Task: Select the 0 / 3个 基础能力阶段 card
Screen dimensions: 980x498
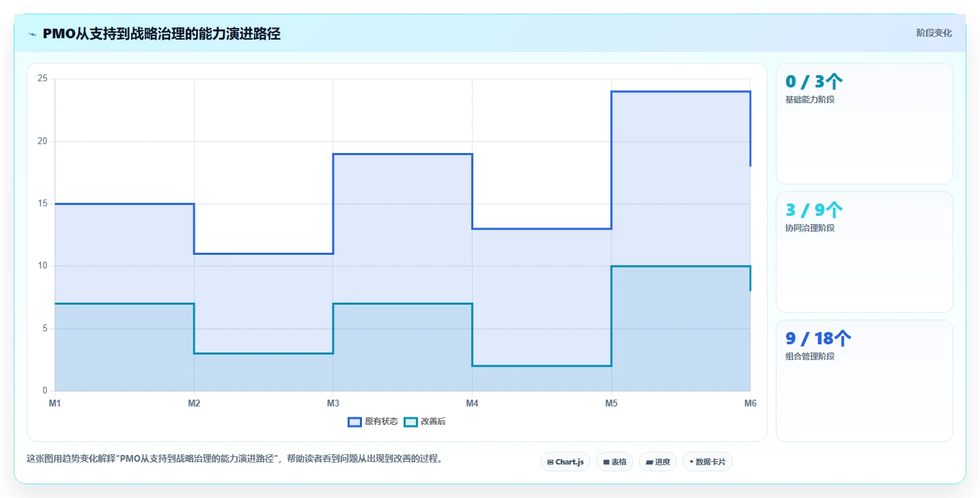Action: (864, 124)
